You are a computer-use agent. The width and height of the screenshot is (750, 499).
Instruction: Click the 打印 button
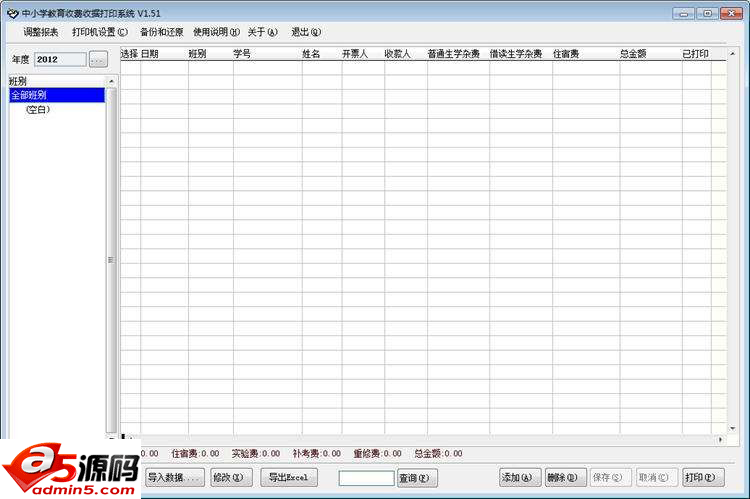(x=703, y=477)
